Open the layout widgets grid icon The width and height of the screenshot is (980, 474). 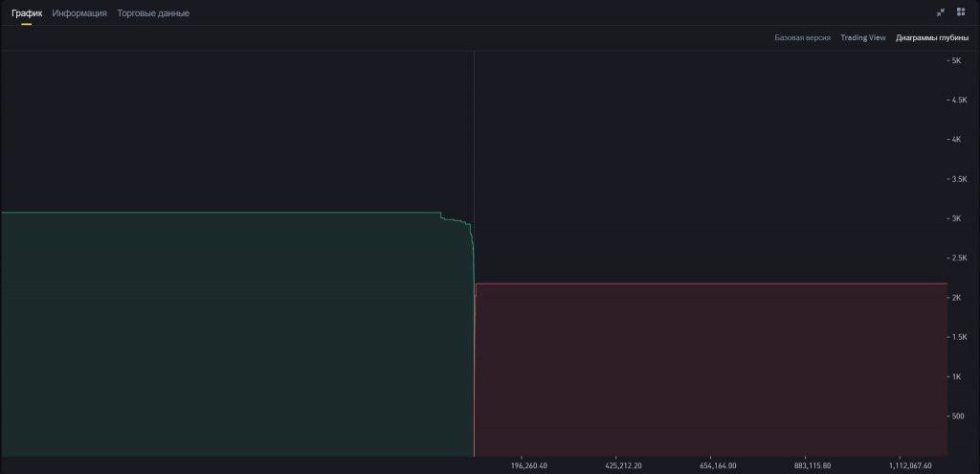pos(961,12)
